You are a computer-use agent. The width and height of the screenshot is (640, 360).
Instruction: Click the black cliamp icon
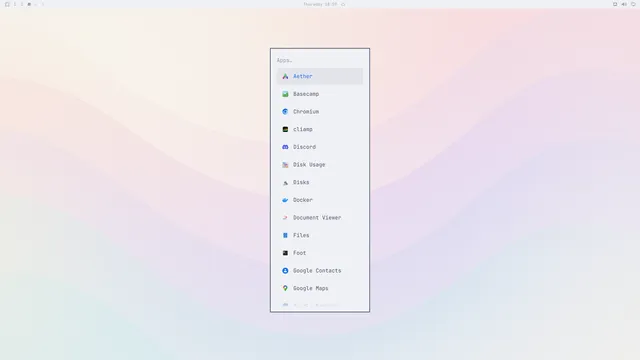pyautogui.click(x=285, y=129)
